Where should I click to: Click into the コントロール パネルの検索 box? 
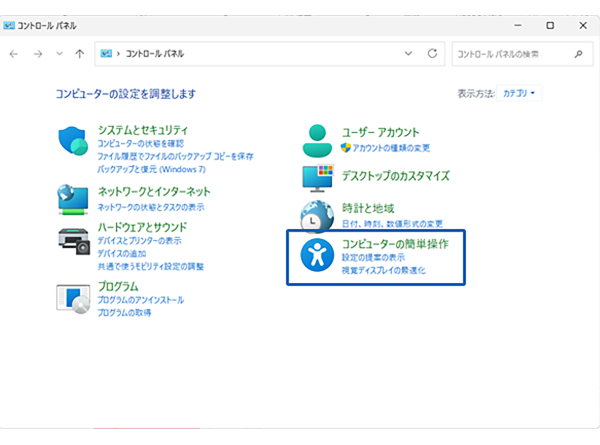point(522,54)
